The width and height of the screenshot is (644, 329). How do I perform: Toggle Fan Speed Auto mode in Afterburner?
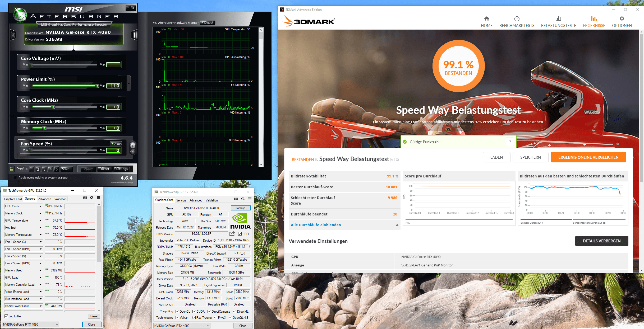(116, 144)
